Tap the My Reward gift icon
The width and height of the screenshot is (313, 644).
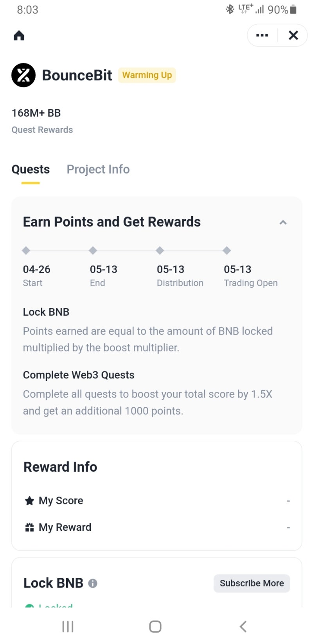29,527
